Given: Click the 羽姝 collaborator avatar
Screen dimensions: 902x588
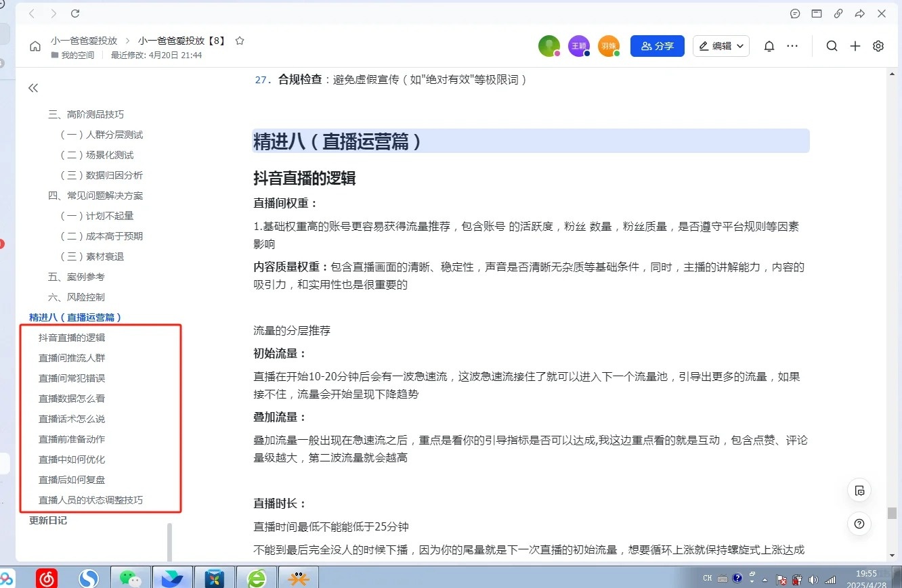Looking at the screenshot, I should pyautogui.click(x=609, y=46).
